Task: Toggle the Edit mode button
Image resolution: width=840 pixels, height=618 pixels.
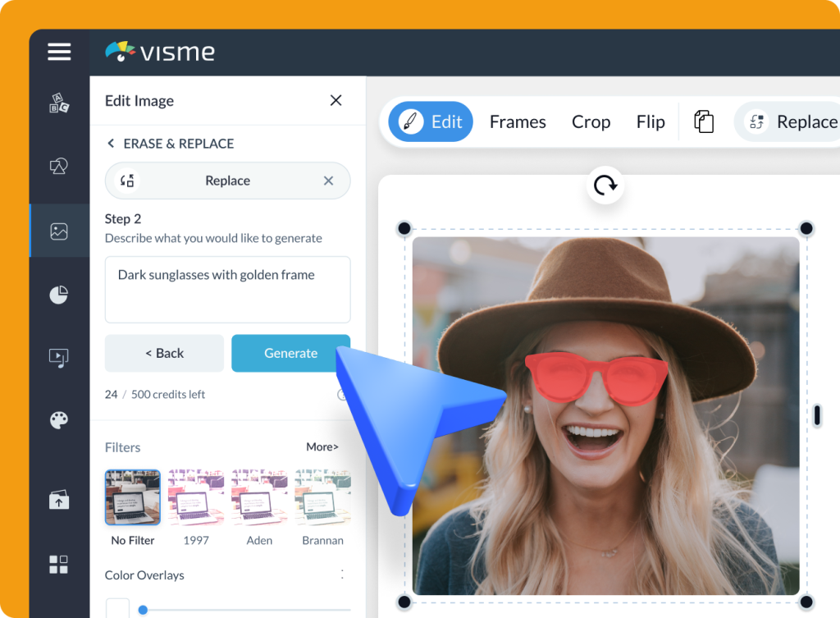Action: point(430,121)
